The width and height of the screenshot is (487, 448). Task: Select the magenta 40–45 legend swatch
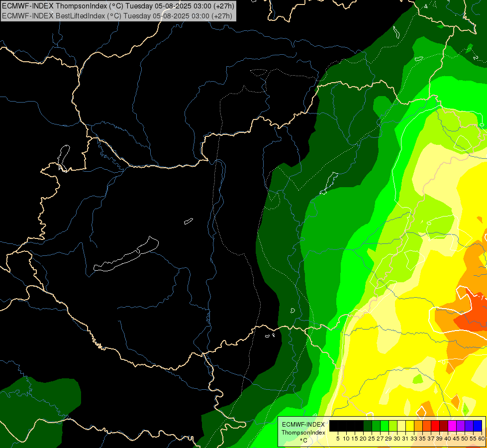pos(452,426)
